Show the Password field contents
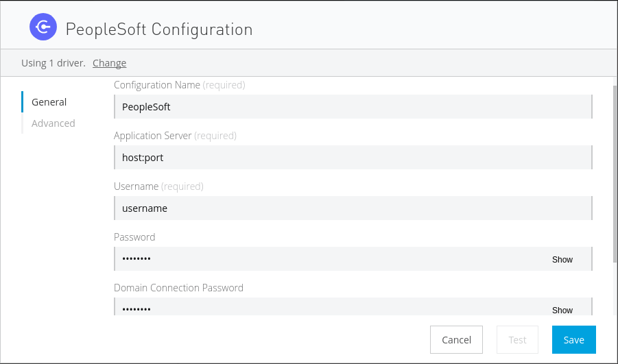Screen dimensions: 618x364 (562, 260)
